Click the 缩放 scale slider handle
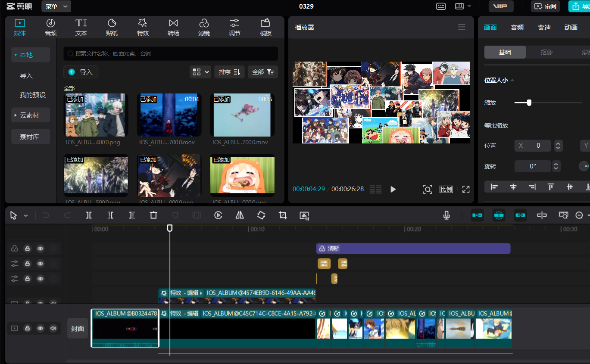The width and height of the screenshot is (590, 364). tap(529, 103)
